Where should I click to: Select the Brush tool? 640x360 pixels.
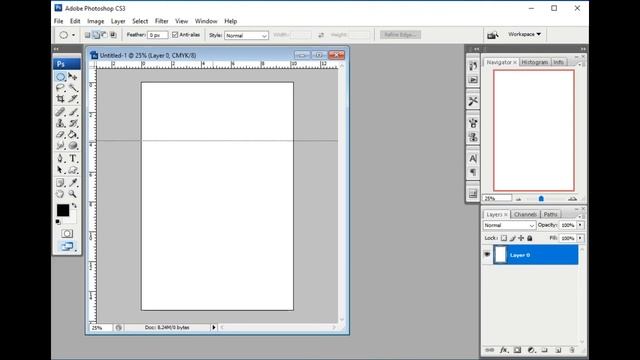click(x=73, y=112)
